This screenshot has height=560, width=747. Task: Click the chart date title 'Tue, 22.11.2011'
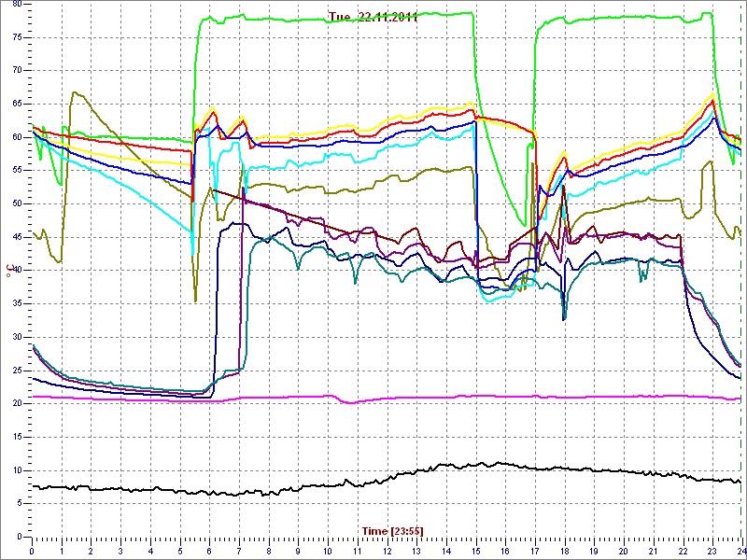tap(373, 18)
